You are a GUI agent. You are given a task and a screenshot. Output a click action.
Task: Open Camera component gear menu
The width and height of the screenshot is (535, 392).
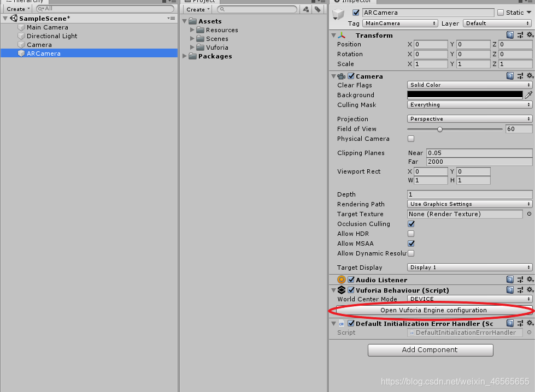tap(530, 76)
